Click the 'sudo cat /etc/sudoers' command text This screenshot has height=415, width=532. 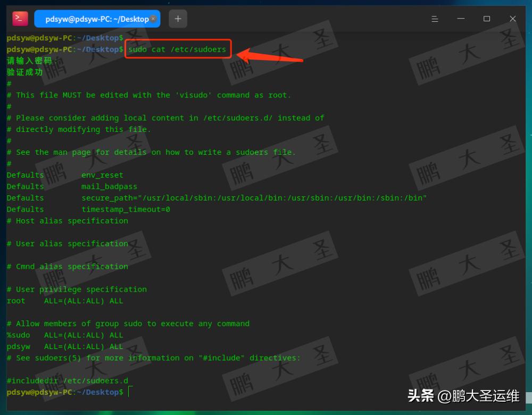point(177,49)
